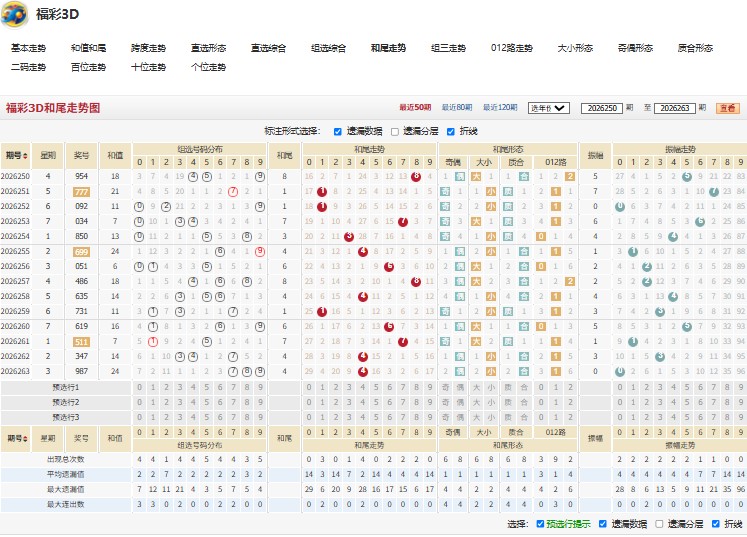The image size is (747, 537).
Task: Select digit 0 in 预选行1 组选号码分布
Action: coord(139,387)
